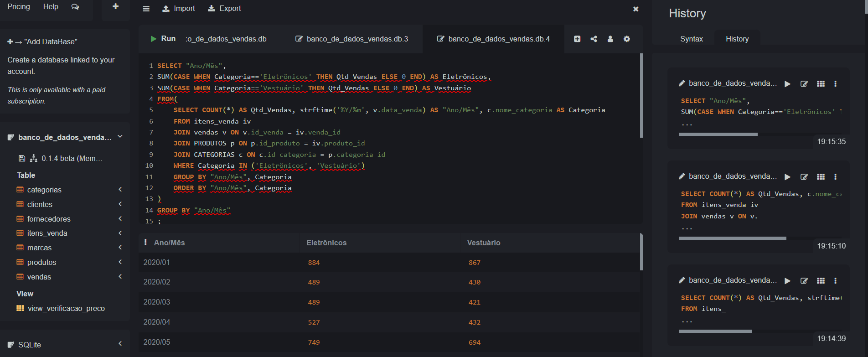Run the 19:15:35 history query
Screen dimensions: 868x357
(787, 84)
